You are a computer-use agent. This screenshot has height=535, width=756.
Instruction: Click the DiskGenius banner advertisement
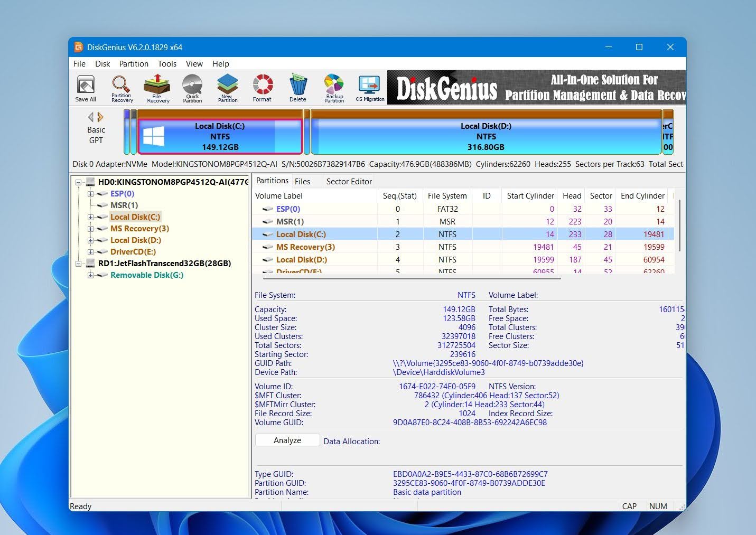[x=536, y=88]
